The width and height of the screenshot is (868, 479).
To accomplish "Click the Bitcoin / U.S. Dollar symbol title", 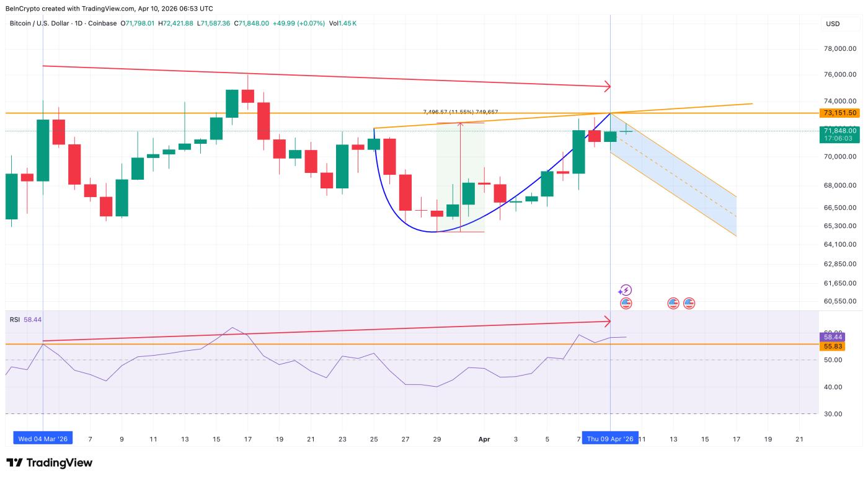I will coord(63,24).
